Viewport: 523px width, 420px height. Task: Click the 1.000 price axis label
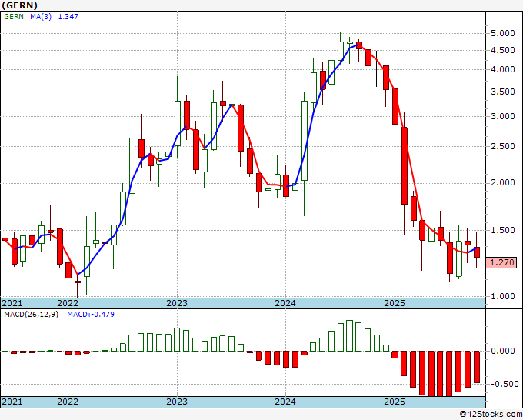click(503, 296)
